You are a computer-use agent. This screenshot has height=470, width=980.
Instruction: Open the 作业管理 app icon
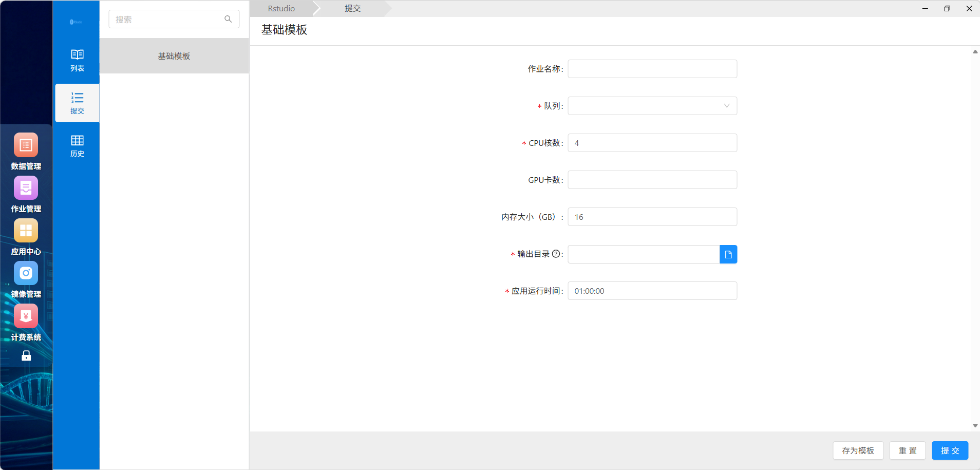(26, 188)
